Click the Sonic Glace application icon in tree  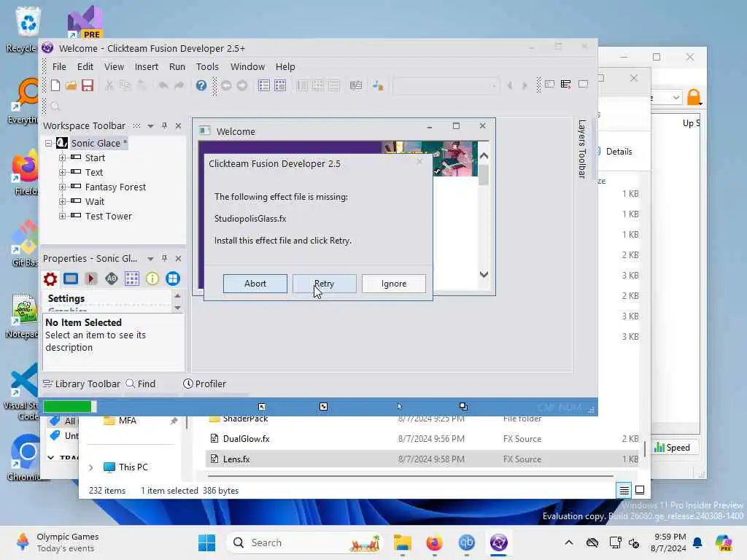coord(62,143)
